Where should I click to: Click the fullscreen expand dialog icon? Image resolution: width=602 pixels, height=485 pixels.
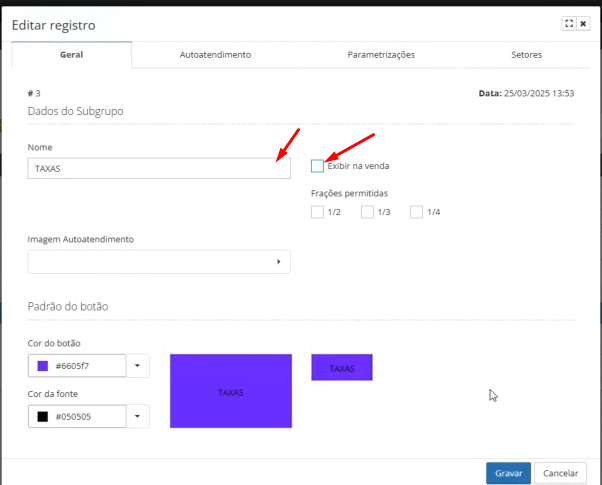pyautogui.click(x=569, y=23)
